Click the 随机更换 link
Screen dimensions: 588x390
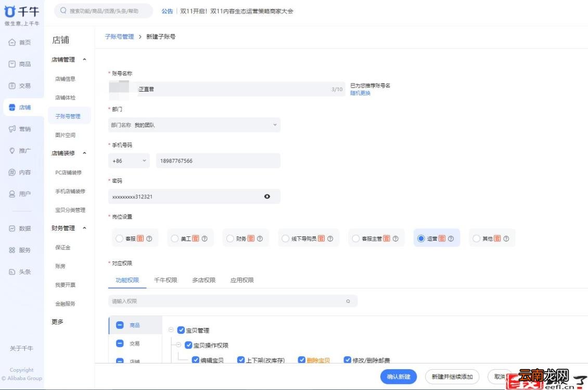click(x=361, y=93)
